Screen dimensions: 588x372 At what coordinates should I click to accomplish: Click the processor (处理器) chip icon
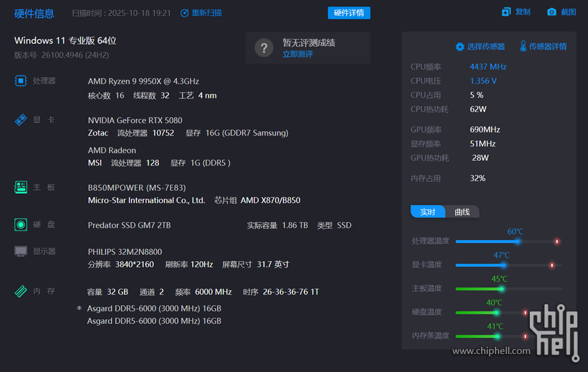point(21,81)
